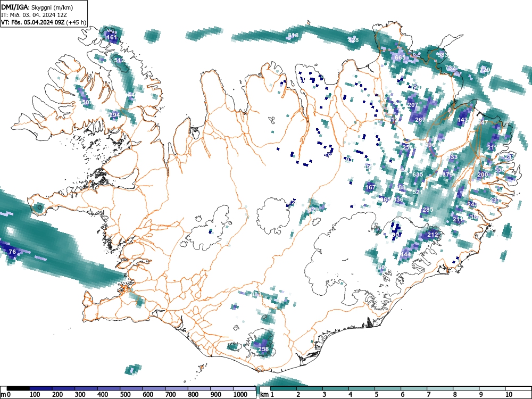Click the "km" unit label on the legend

point(264,395)
